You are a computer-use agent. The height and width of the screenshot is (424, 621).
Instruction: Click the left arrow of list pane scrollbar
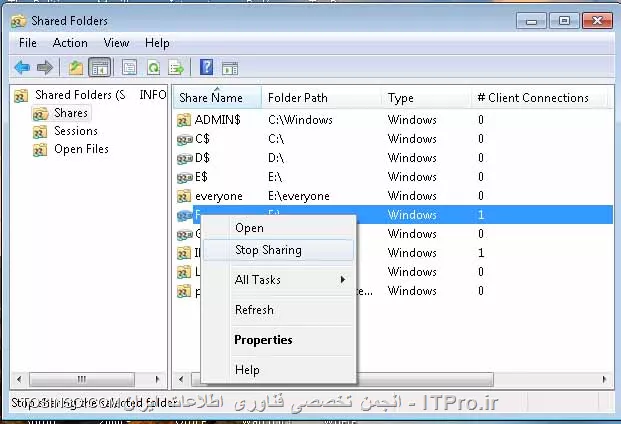click(x=181, y=379)
